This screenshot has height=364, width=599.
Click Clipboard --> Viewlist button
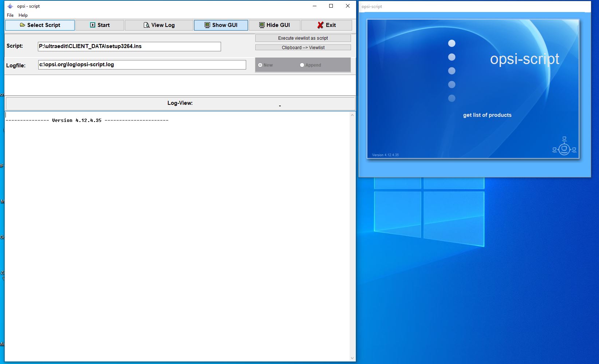(x=303, y=47)
